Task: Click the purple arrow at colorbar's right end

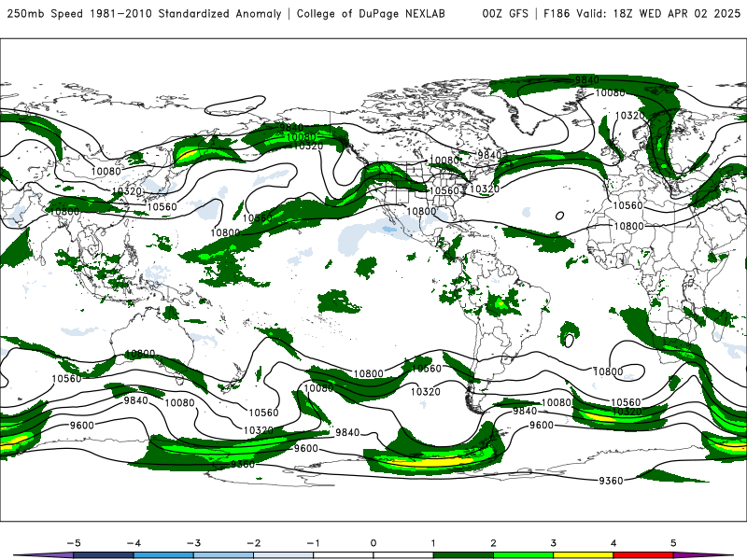Action: click(x=703, y=555)
